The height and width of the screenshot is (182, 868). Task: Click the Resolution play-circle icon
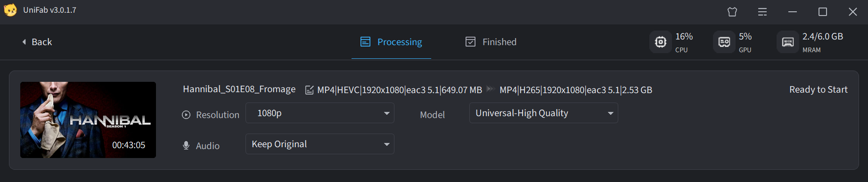pos(186,115)
